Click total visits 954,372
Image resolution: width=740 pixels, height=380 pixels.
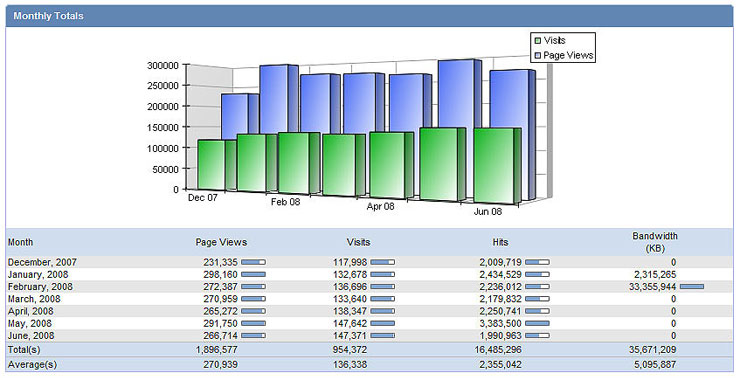350,350
